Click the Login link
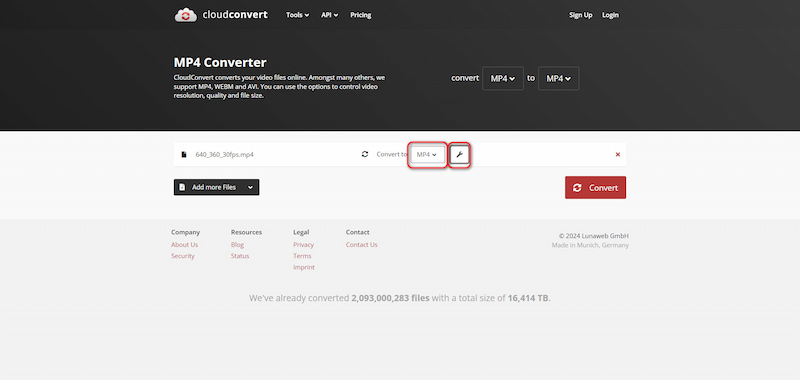This screenshot has width=800, height=380. click(x=610, y=15)
